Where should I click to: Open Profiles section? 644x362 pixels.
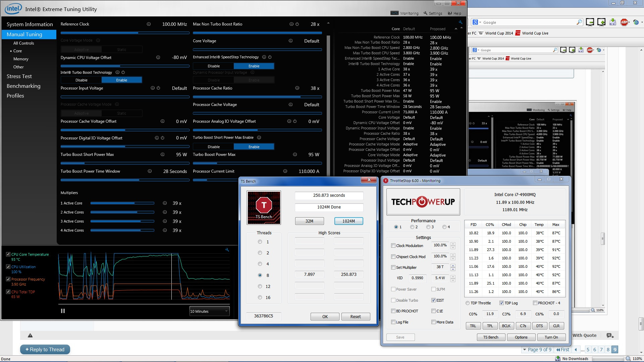coord(15,96)
